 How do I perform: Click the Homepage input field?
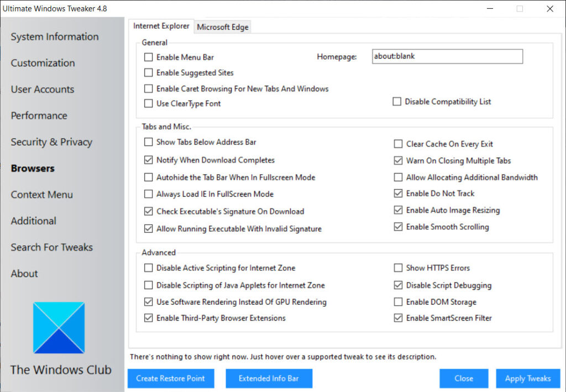[447, 56]
